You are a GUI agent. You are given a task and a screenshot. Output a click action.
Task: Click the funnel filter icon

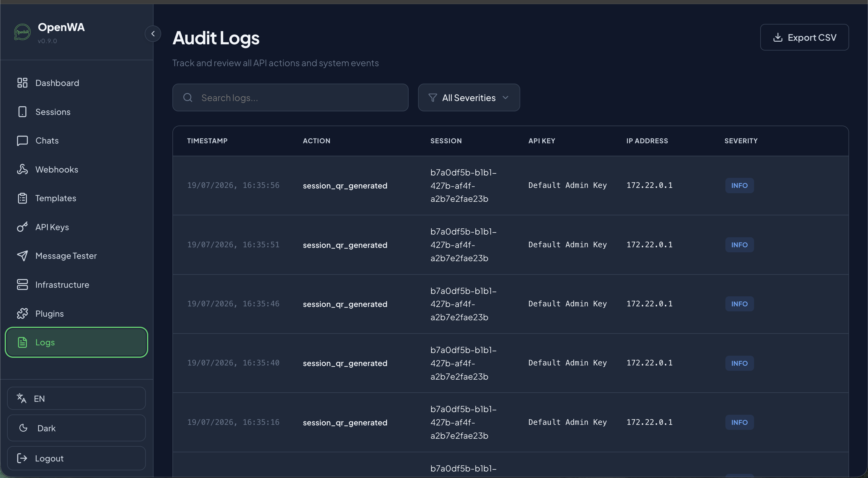pyautogui.click(x=433, y=98)
